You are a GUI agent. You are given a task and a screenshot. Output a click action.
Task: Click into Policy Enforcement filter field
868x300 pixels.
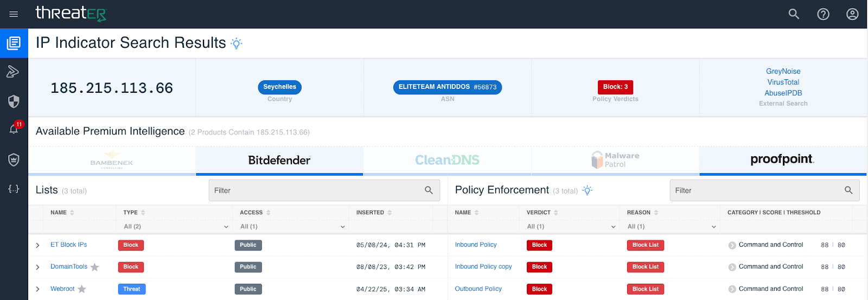coord(764,190)
